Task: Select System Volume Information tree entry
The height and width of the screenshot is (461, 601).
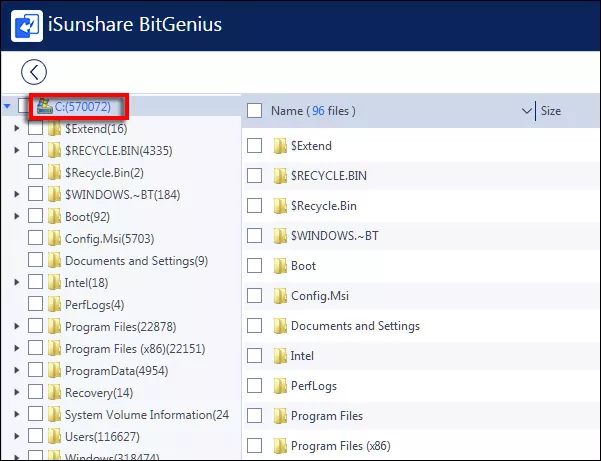Action: (x=147, y=415)
